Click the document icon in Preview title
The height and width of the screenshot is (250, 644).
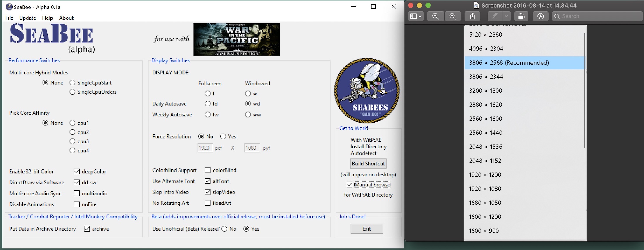[476, 6]
